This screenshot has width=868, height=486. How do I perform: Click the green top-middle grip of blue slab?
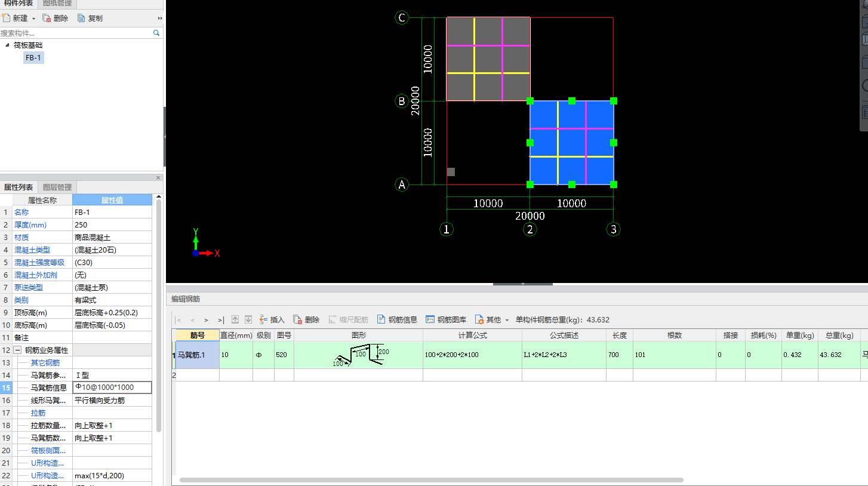pyautogui.click(x=572, y=101)
